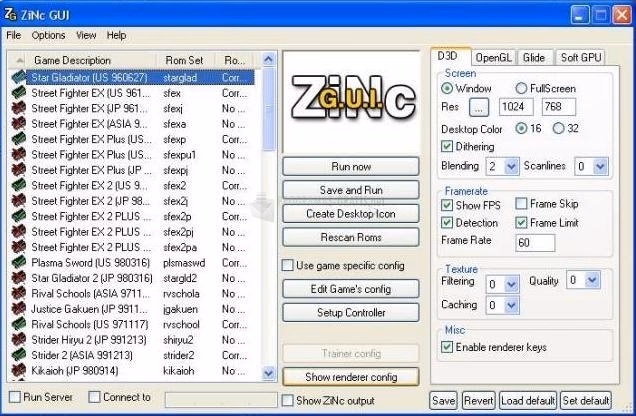Open the File menu

coord(13,35)
